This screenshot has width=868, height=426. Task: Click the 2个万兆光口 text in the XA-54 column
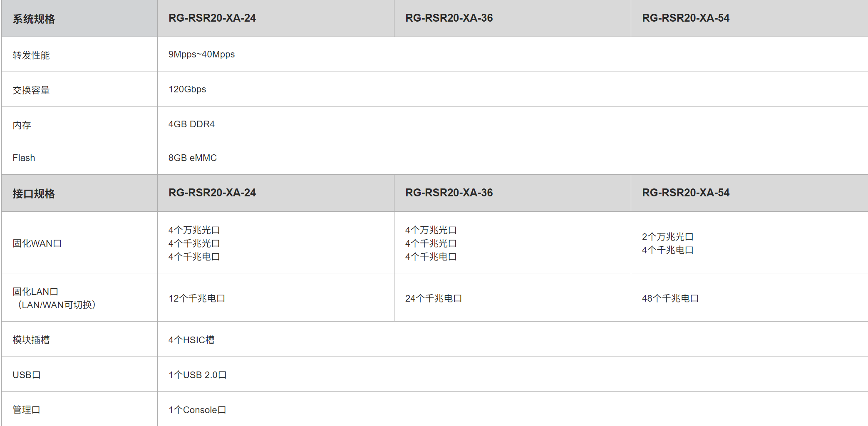tap(667, 237)
